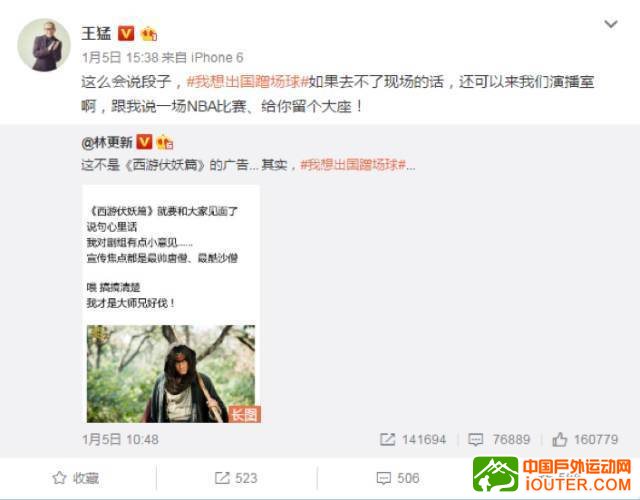Click the original post comment icon 76889
640x500 pixels.
(499, 440)
